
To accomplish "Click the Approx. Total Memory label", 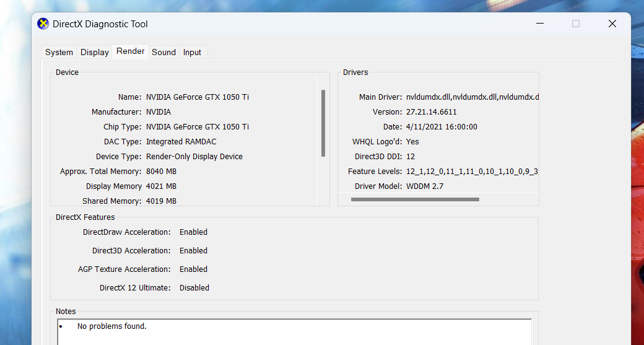I will click(x=100, y=172).
